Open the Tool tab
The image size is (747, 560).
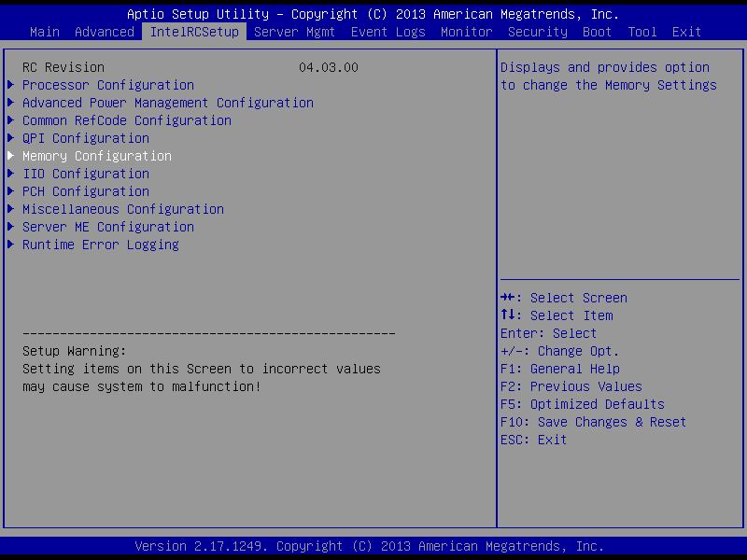[642, 32]
